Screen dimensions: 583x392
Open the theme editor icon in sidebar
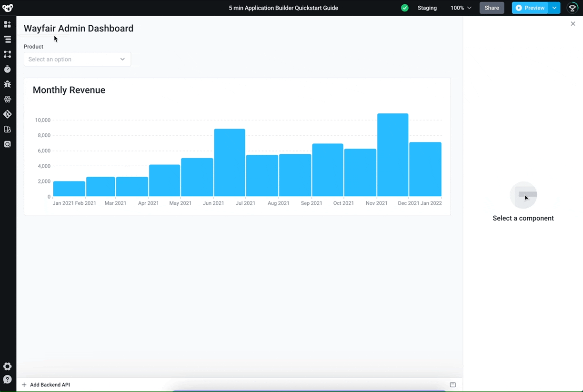click(x=8, y=130)
